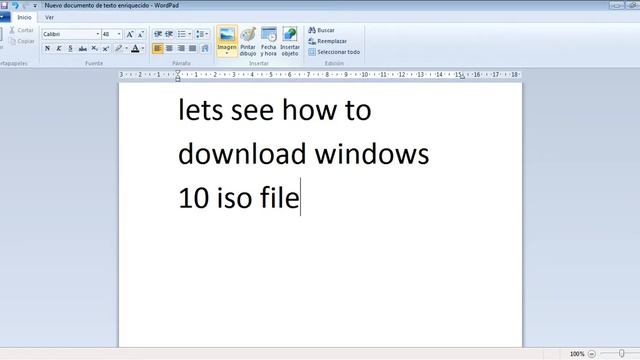This screenshot has height=360, width=640.
Task: Select Align text left
Action: [158, 49]
